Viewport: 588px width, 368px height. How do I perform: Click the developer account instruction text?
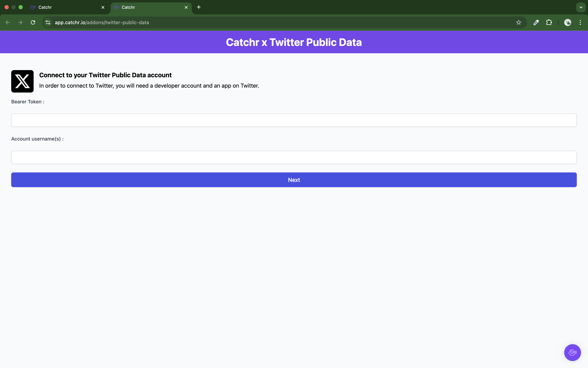tap(149, 86)
